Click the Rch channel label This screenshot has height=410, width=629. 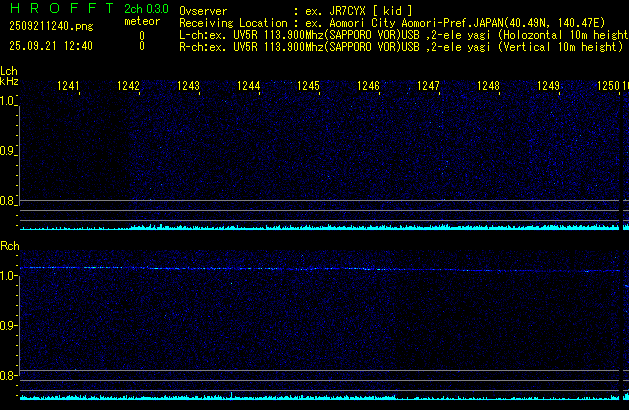tap(9, 245)
